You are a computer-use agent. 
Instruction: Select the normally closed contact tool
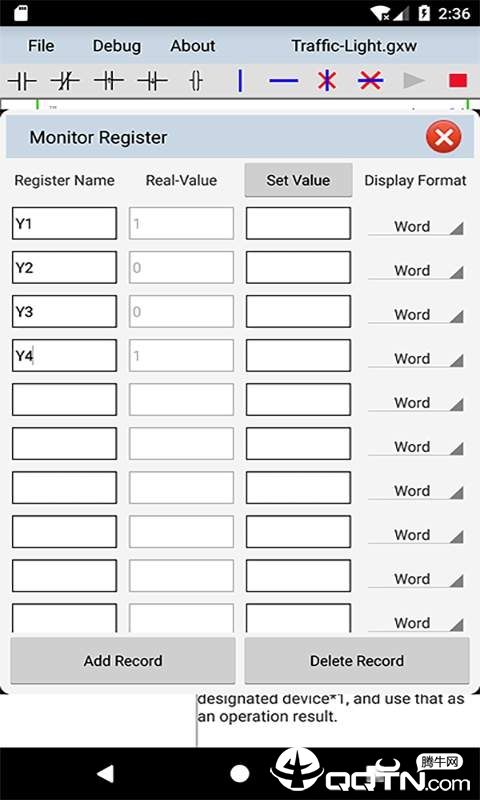65,81
